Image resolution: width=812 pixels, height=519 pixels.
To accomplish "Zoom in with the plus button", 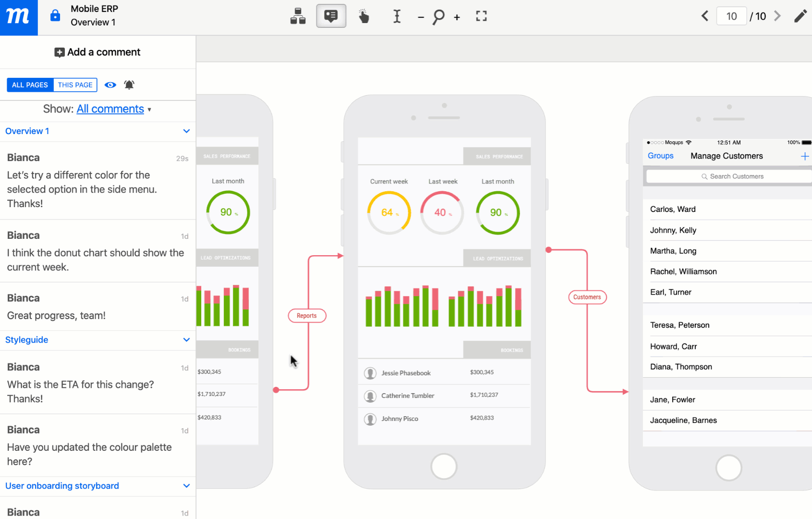I will (x=457, y=17).
